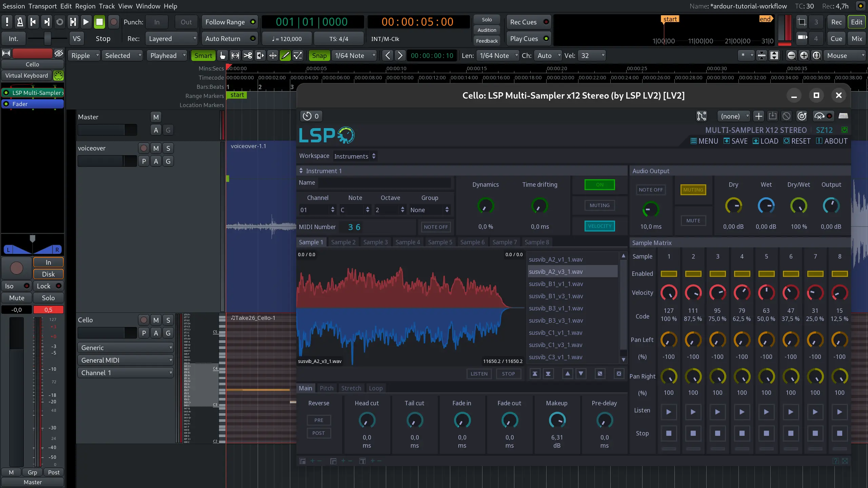This screenshot has height=488, width=868.
Task: Open the Mix window button
Action: click(857, 39)
